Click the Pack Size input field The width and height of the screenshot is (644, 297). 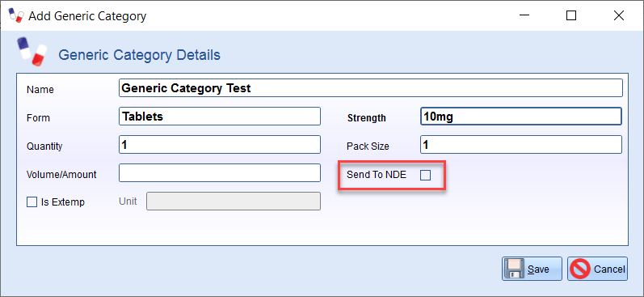[521, 145]
